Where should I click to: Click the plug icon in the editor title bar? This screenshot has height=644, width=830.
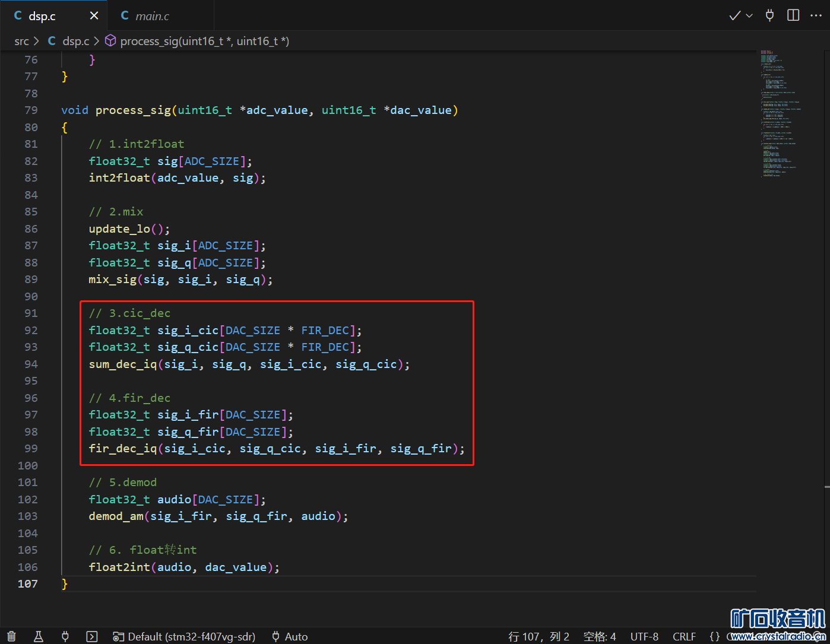click(769, 15)
